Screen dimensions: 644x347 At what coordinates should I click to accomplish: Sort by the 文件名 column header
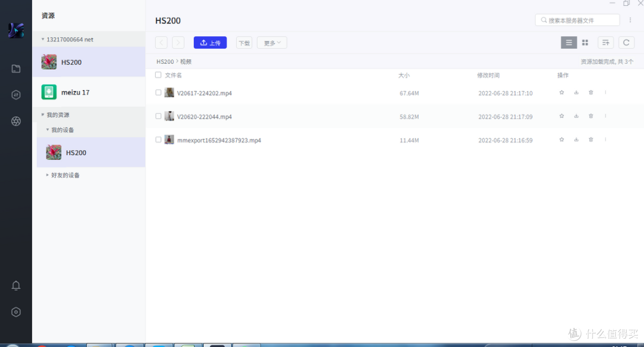point(174,75)
